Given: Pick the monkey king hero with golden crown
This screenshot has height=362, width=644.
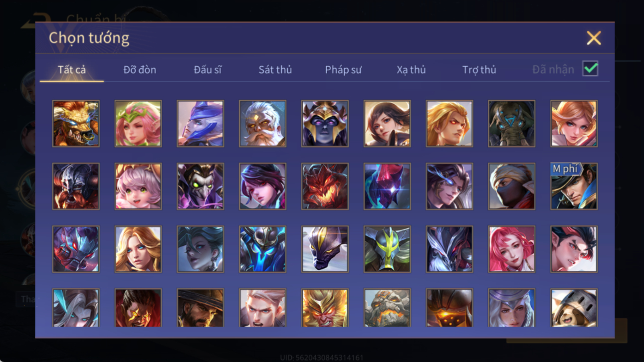Looking at the screenshot, I should point(325,308).
